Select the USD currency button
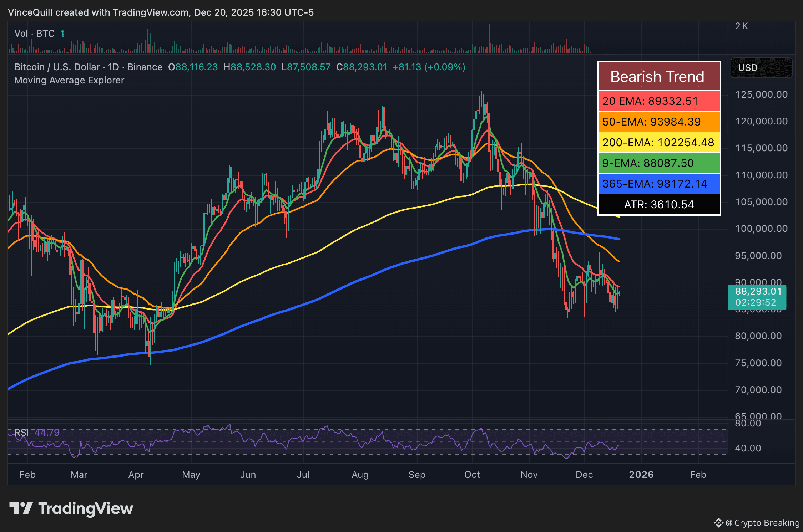 pyautogui.click(x=761, y=68)
